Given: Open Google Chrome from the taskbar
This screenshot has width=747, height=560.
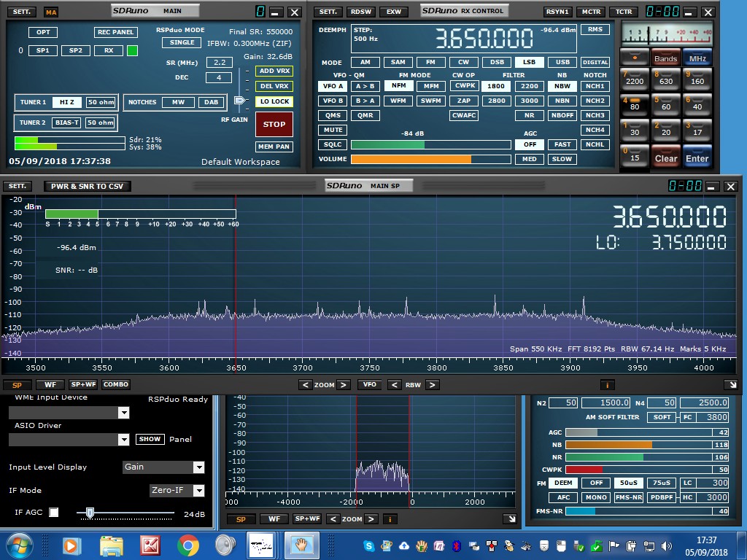Looking at the screenshot, I should 188,545.
